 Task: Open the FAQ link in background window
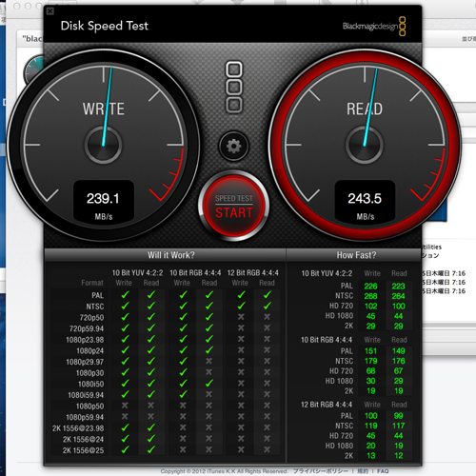coord(383,471)
